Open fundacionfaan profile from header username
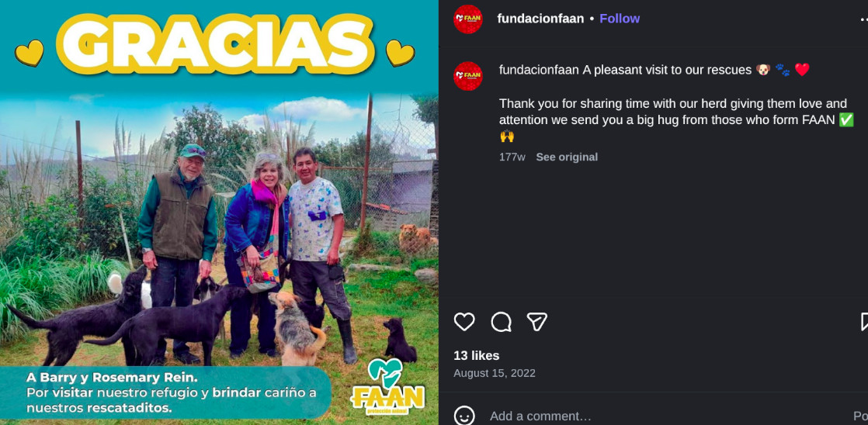 coord(540,19)
